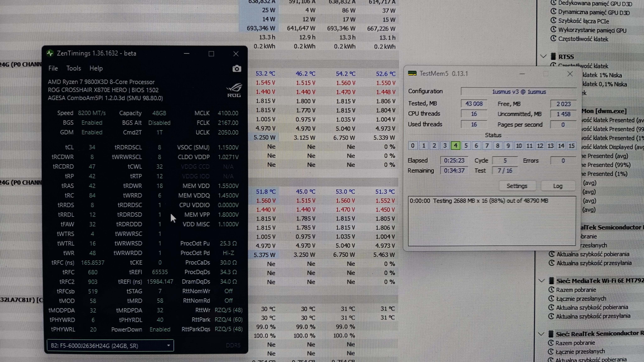Click clock icon beside Wykorzystanie pamięci GPU

553,30
